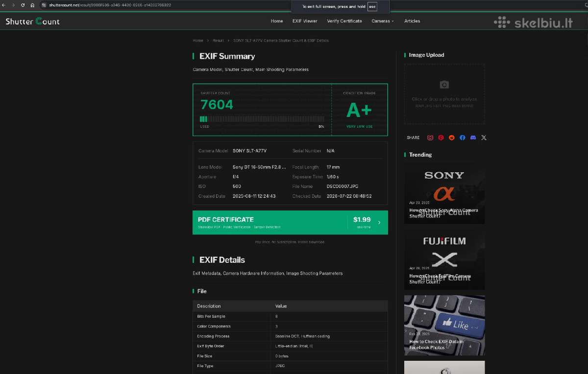588x374 pixels.
Task: Click the File Type JPEG row
Action: pos(290,366)
